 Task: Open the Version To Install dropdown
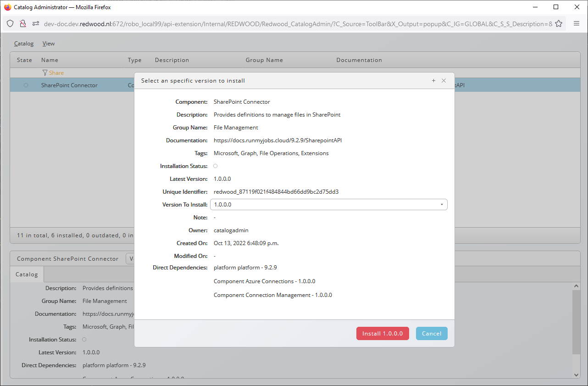[x=329, y=205]
